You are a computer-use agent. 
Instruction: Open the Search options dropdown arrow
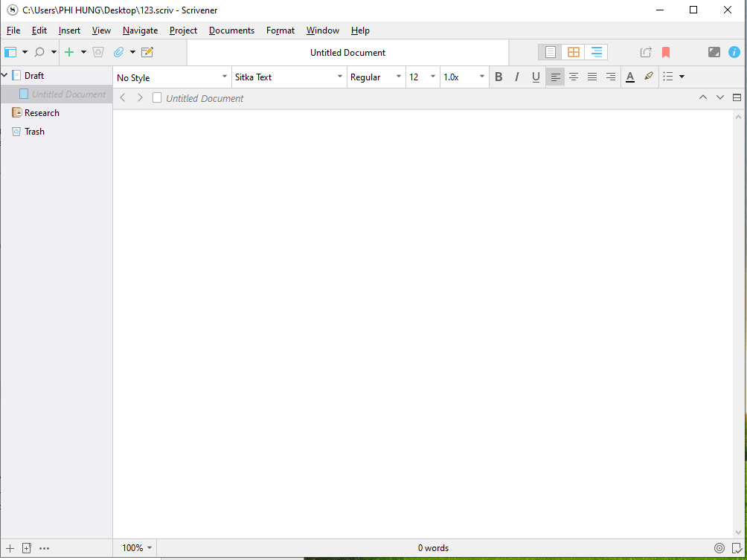54,52
